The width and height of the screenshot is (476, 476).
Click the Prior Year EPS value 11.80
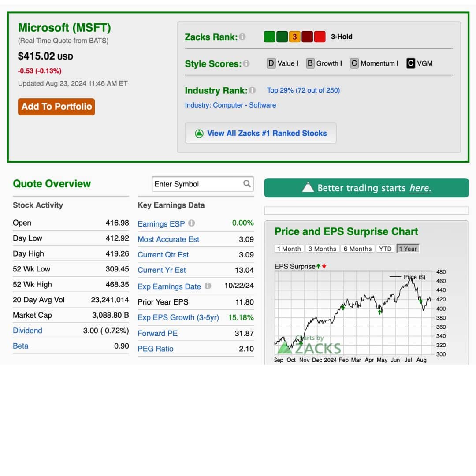244,302
